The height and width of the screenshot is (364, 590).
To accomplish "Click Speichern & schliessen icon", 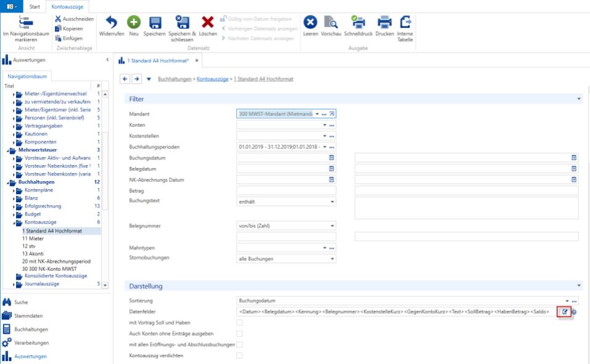I will (182, 23).
